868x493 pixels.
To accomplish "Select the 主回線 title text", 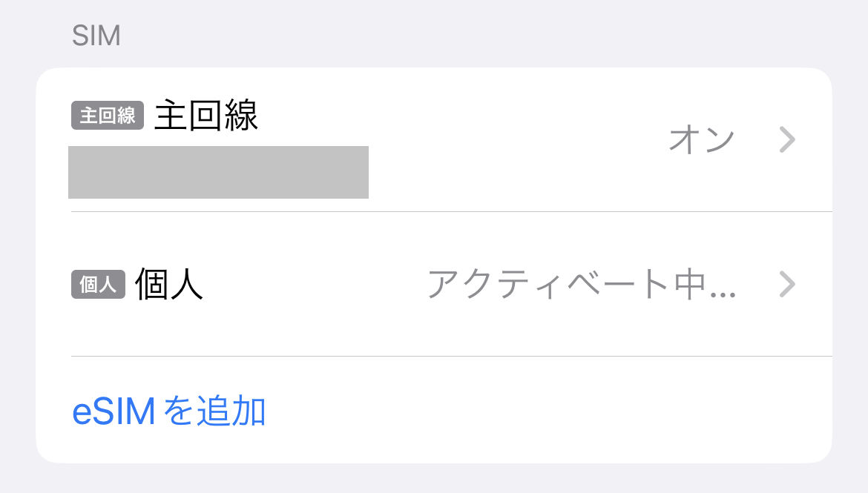I will (x=206, y=116).
